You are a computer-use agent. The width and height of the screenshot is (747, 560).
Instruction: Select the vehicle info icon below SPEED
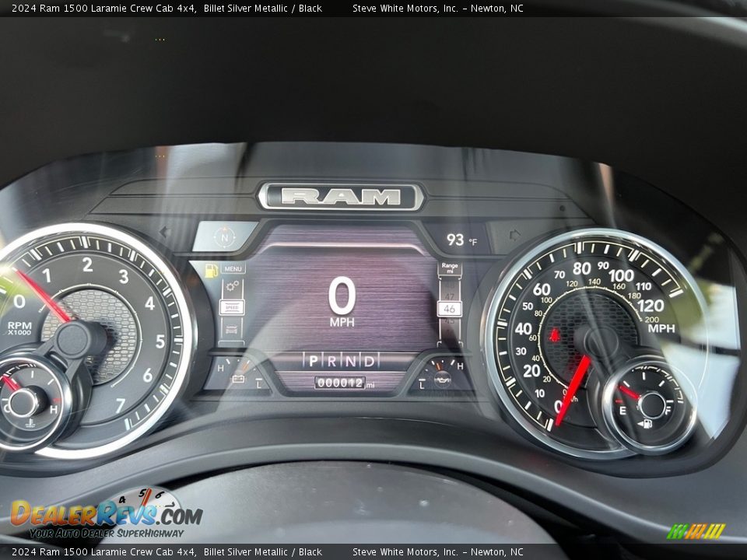pyautogui.click(x=232, y=329)
